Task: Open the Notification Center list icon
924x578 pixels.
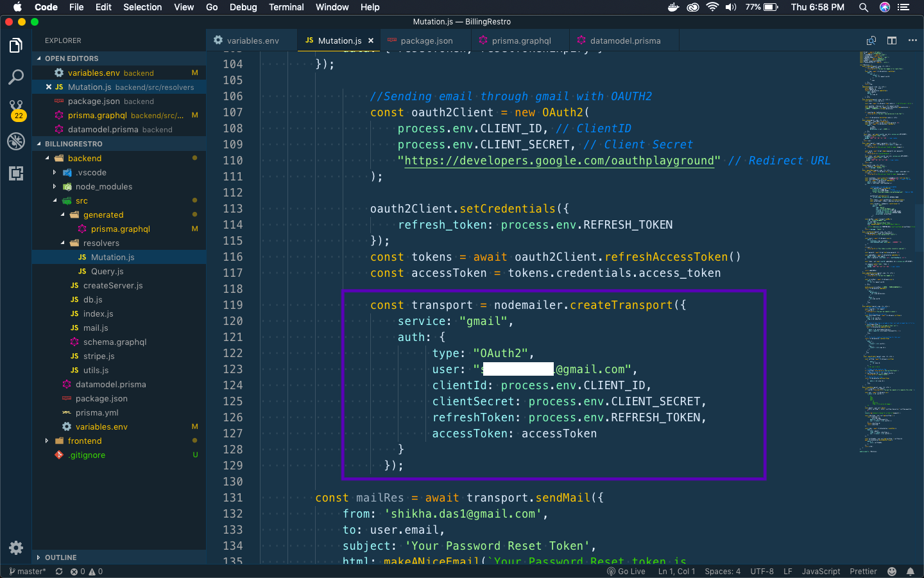Action: click(x=904, y=7)
